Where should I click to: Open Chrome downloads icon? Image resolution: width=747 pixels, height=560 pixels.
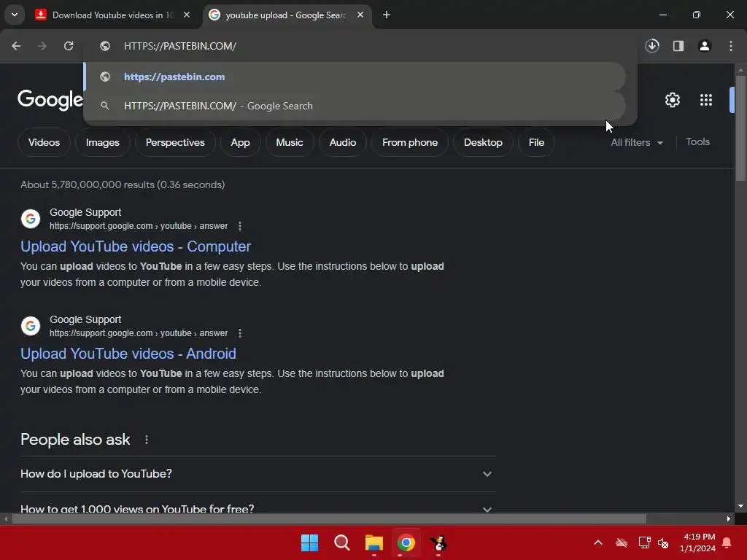coord(652,46)
